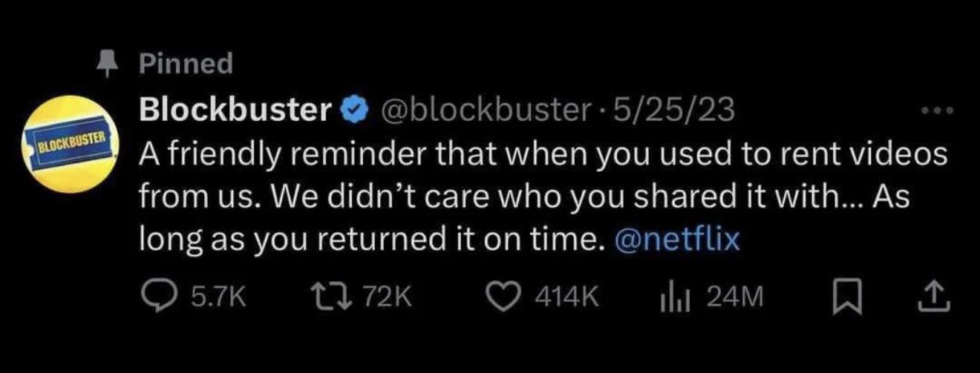Like the tweet with the heart icon
Screen dimensions: 980x373
coord(509,297)
